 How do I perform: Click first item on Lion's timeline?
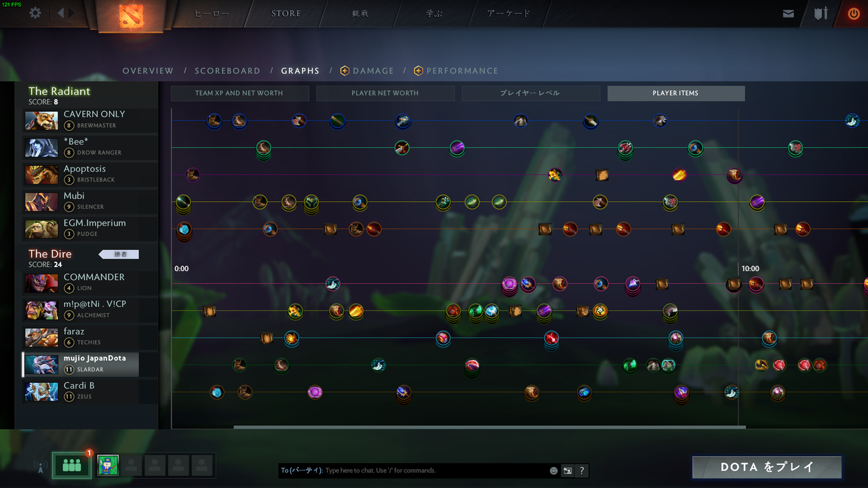click(x=332, y=283)
